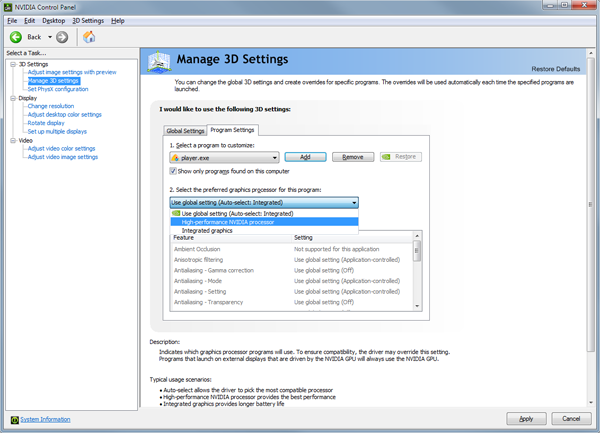Select Manage 3D settings in task tree

(54, 81)
